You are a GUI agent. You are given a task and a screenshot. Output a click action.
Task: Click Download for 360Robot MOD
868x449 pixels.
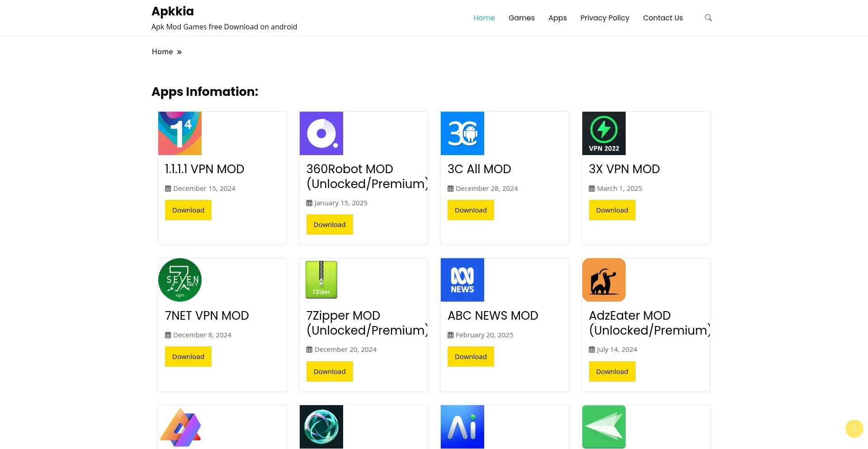click(x=330, y=225)
